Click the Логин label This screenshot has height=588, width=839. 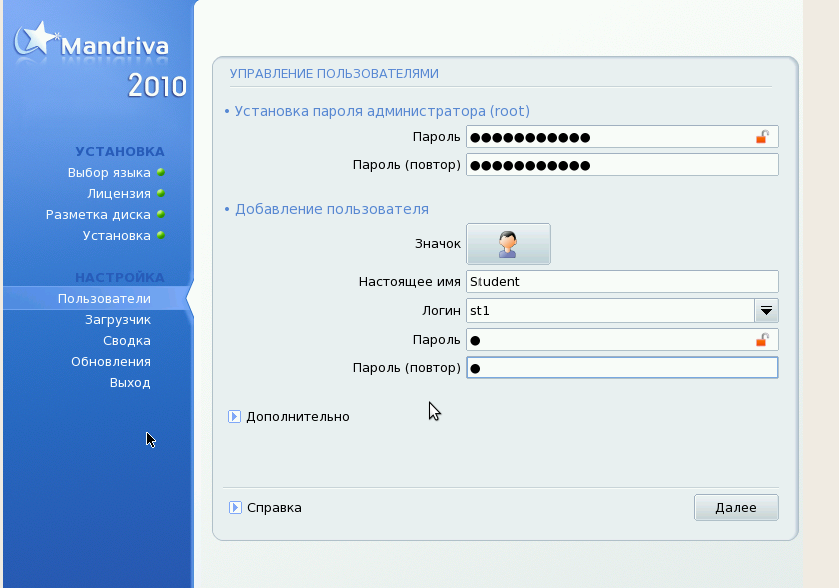coord(441,310)
